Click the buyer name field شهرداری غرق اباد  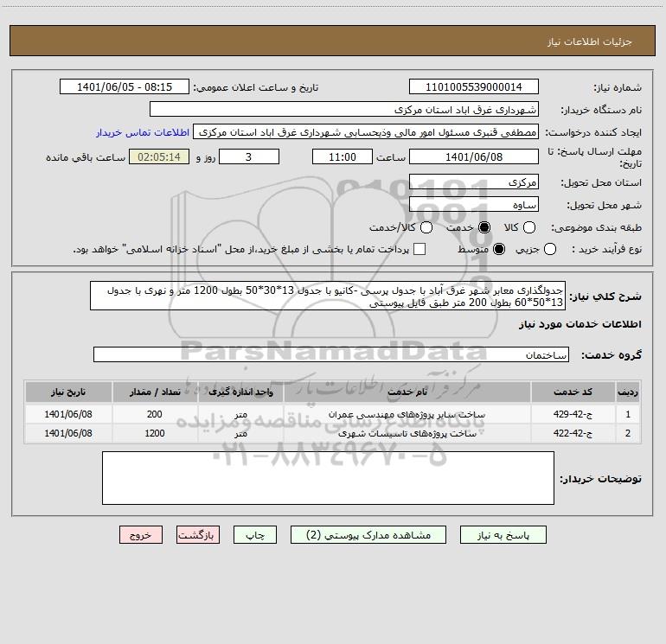pos(344,109)
